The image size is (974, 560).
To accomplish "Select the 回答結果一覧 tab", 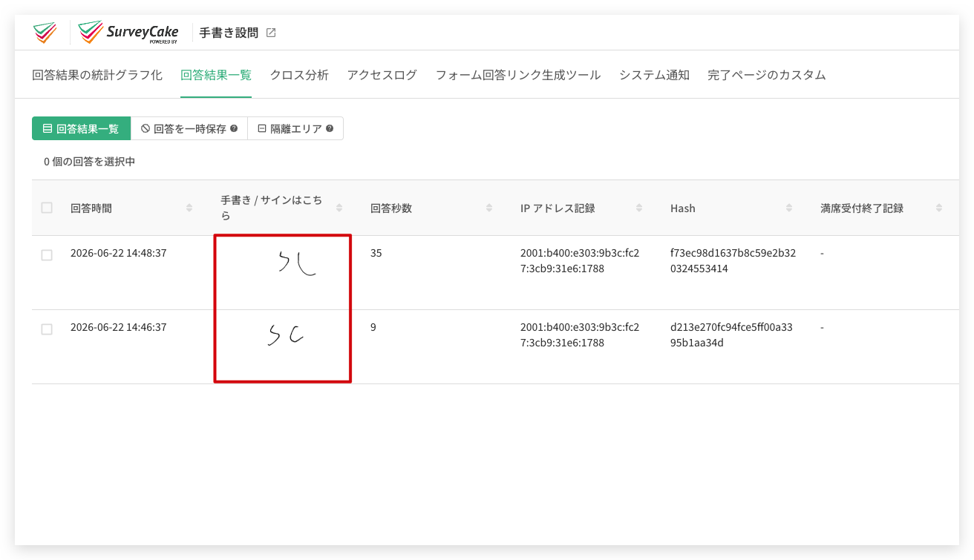I will click(216, 75).
